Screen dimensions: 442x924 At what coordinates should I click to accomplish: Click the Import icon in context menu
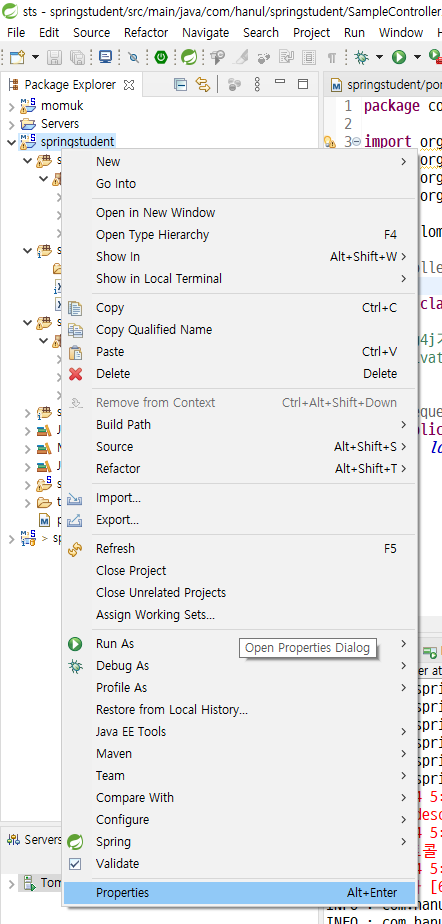tap(74, 498)
